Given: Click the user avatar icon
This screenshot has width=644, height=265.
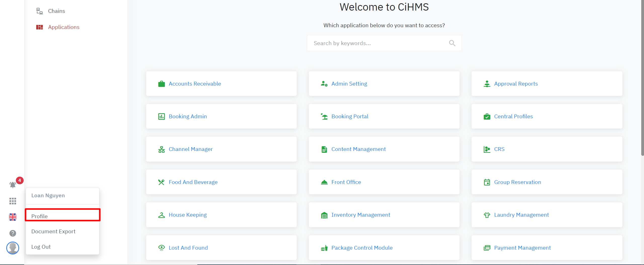Looking at the screenshot, I should pos(13,248).
